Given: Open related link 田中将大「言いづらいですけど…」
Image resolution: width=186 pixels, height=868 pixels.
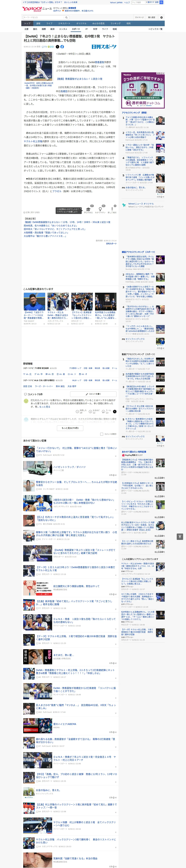Looking at the screenshot, I should coord(55,229).
